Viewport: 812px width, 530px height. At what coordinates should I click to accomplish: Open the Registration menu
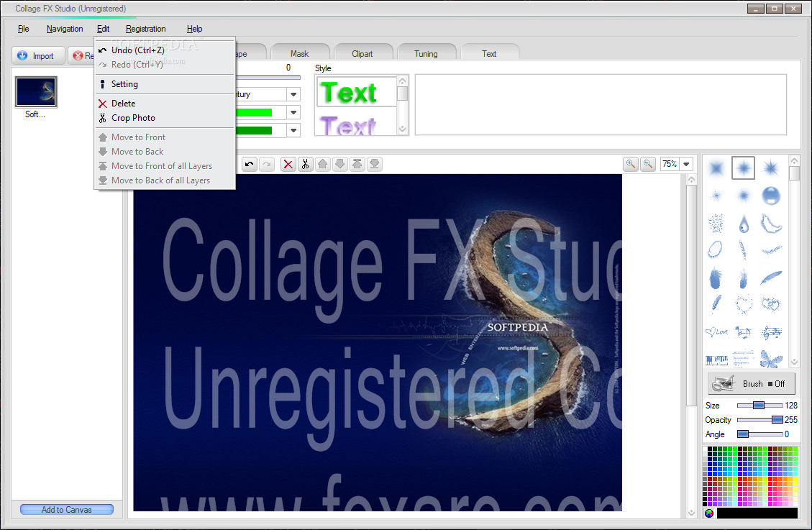coord(145,29)
